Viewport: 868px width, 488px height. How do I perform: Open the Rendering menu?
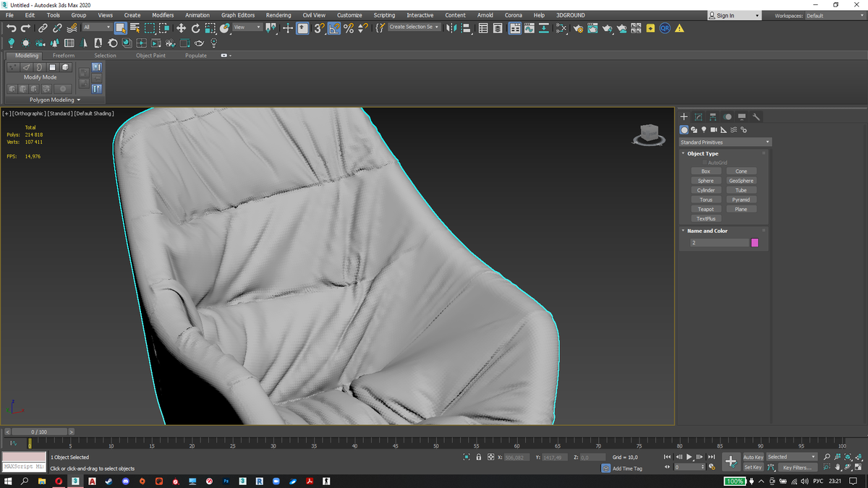tap(278, 15)
